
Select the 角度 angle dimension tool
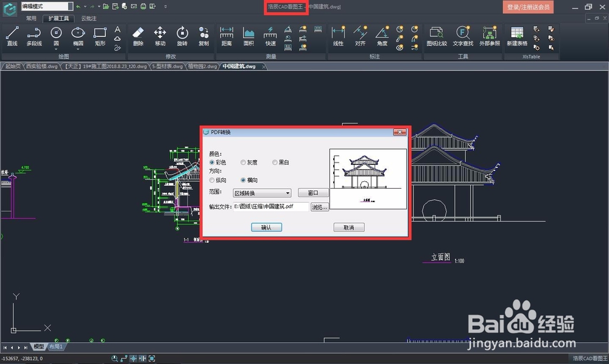pyautogui.click(x=382, y=37)
